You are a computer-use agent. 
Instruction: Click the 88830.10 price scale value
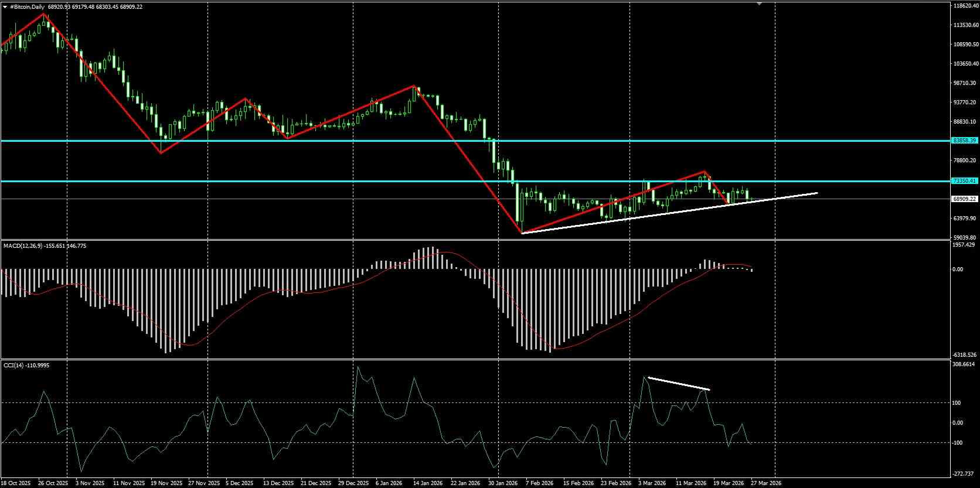click(x=965, y=121)
